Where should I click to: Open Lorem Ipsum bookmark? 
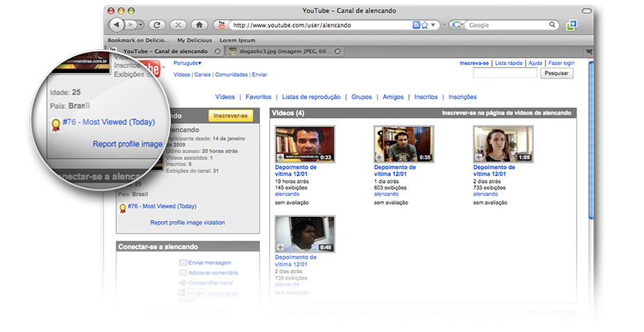237,40
